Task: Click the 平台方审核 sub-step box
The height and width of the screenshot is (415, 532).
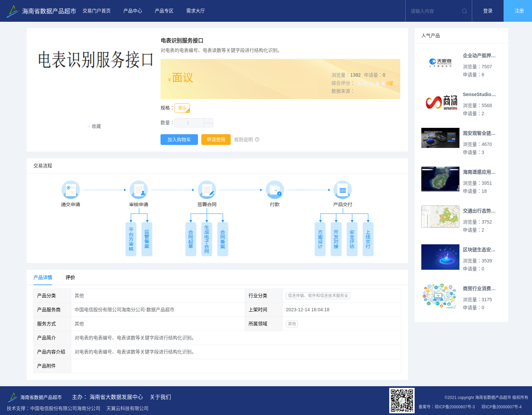Action: coord(131,239)
